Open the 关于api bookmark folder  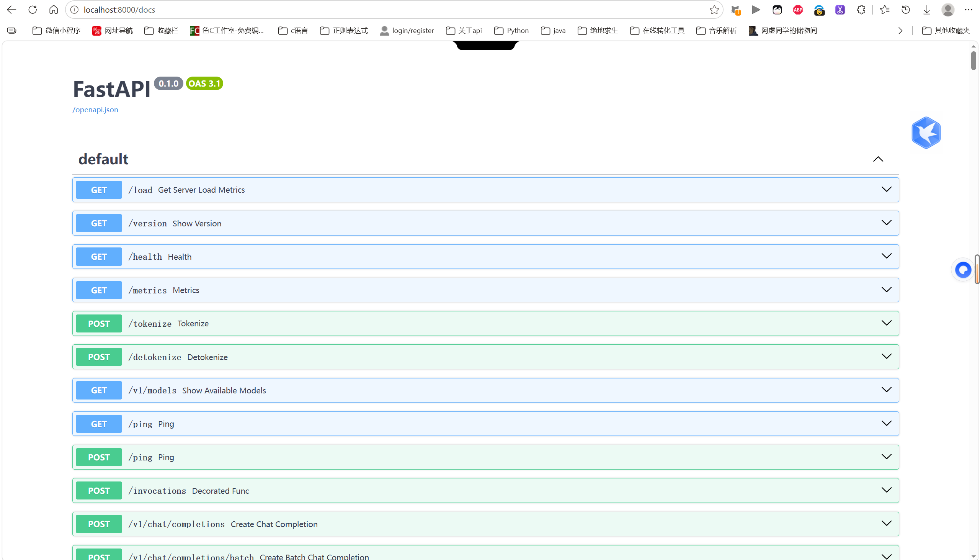pyautogui.click(x=464, y=30)
